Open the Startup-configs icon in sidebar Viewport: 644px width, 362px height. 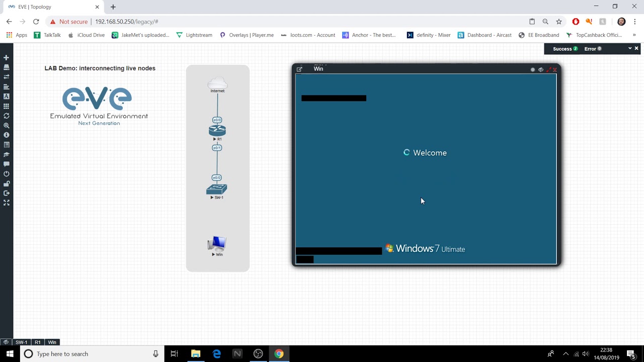click(7, 87)
